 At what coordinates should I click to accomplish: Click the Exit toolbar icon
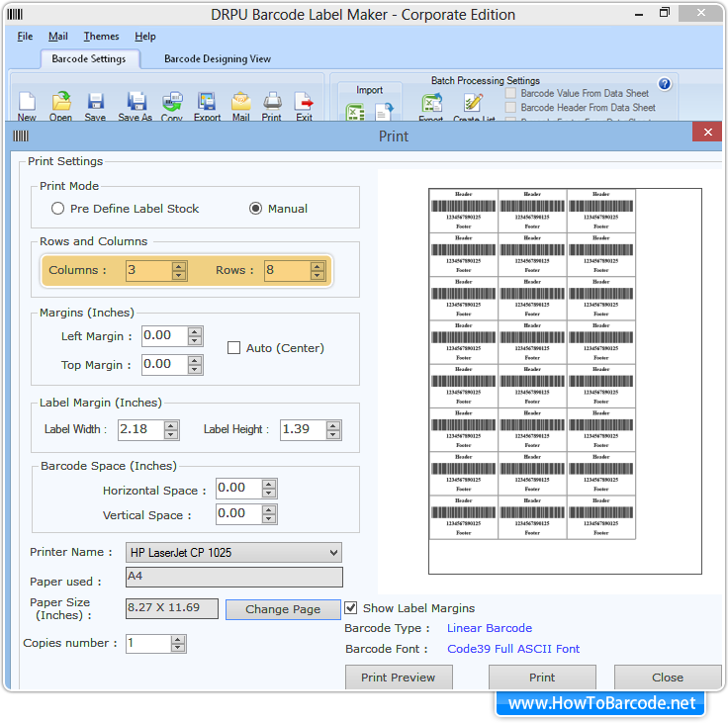[x=304, y=101]
